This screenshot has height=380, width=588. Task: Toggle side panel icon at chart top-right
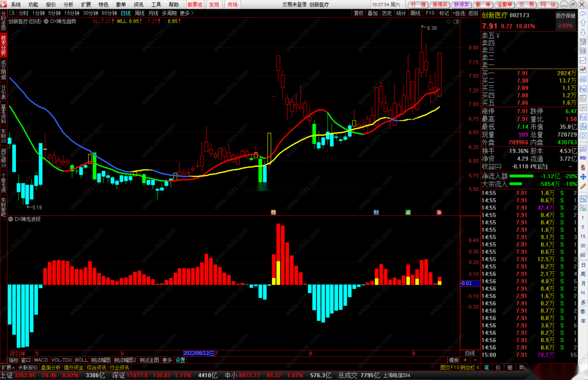coord(456,21)
